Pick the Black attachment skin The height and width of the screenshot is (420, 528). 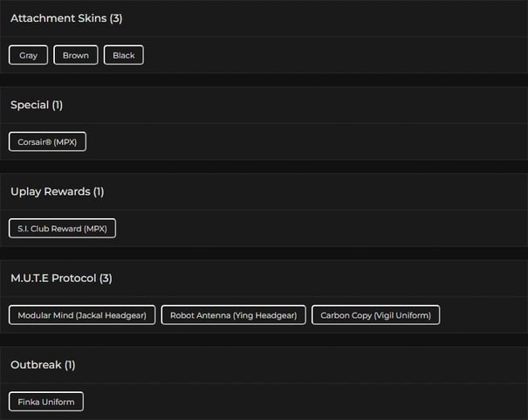(124, 55)
